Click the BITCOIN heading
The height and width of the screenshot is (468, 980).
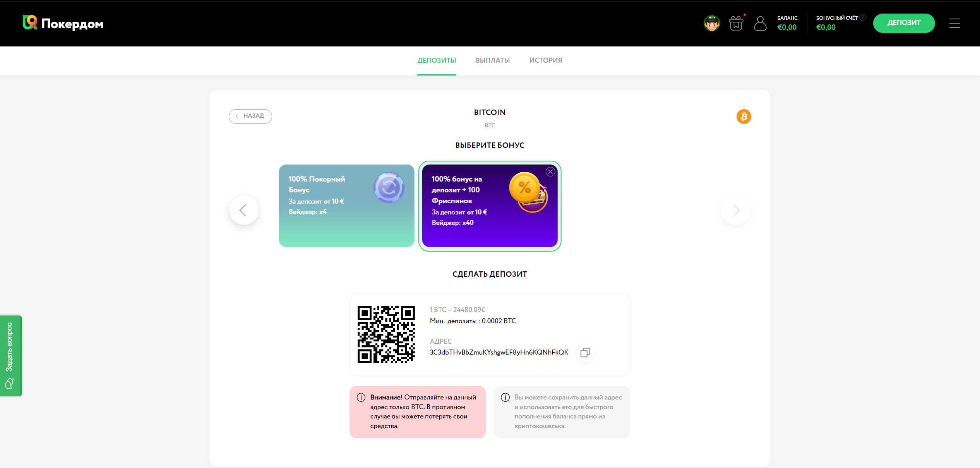(490, 112)
